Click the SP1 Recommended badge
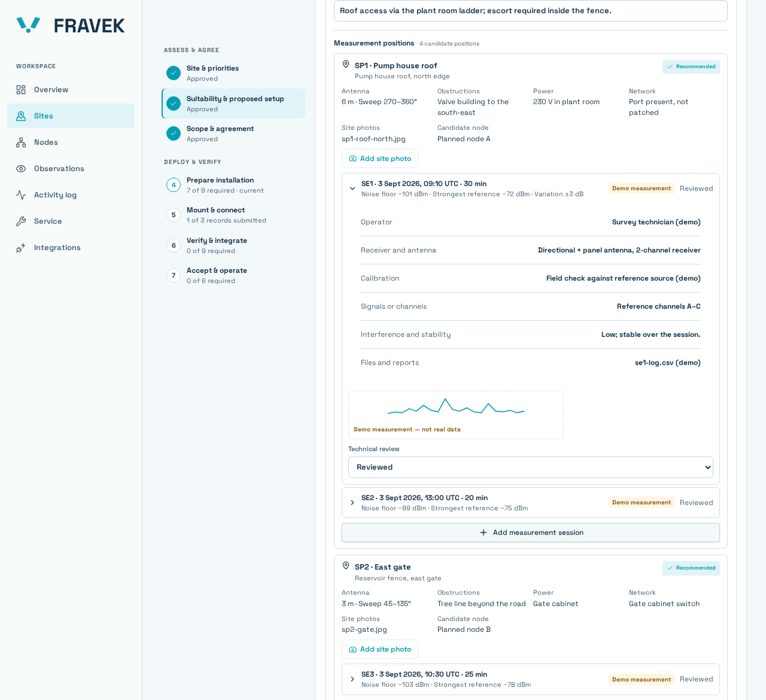The height and width of the screenshot is (700, 766). [x=691, y=66]
